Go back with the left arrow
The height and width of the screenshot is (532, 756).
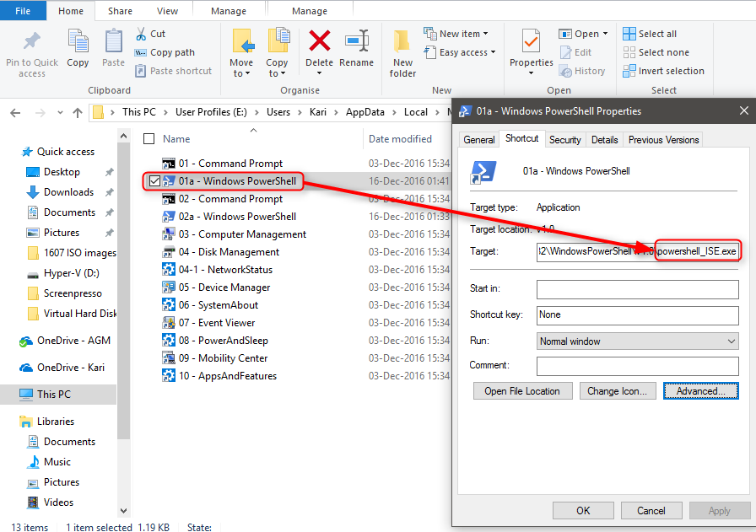(x=15, y=113)
